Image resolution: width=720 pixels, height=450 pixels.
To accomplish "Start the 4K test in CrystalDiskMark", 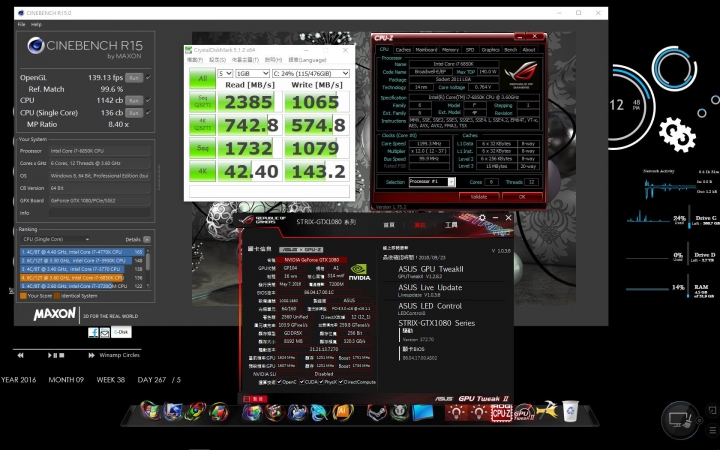I will 202,171.
